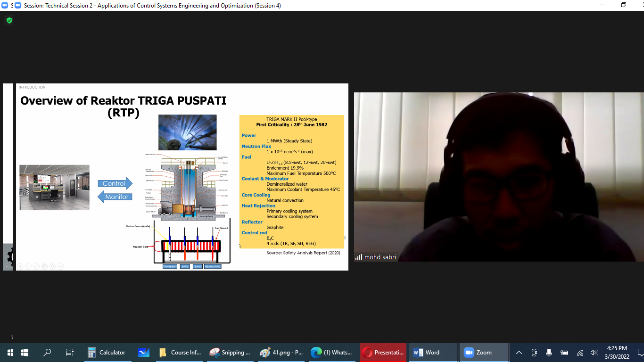The image size is (644, 362).
Task: Click mohd sabri participant video tile
Action: (499, 177)
